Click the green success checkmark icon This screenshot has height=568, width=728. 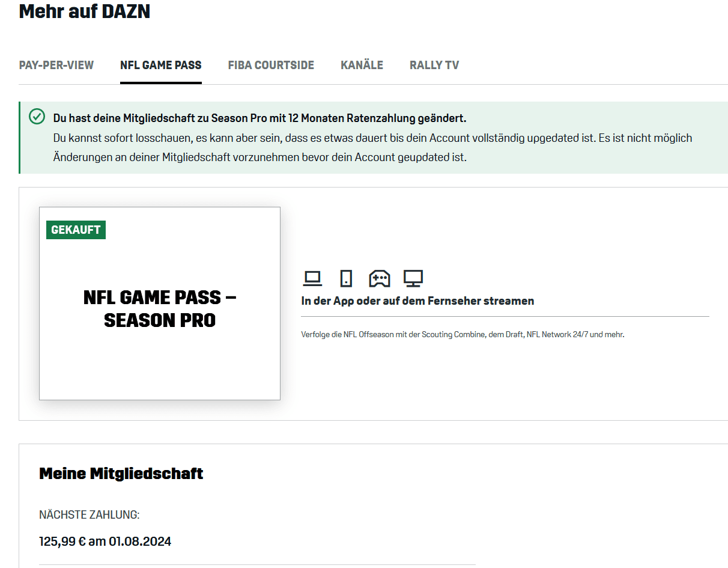coord(37,117)
